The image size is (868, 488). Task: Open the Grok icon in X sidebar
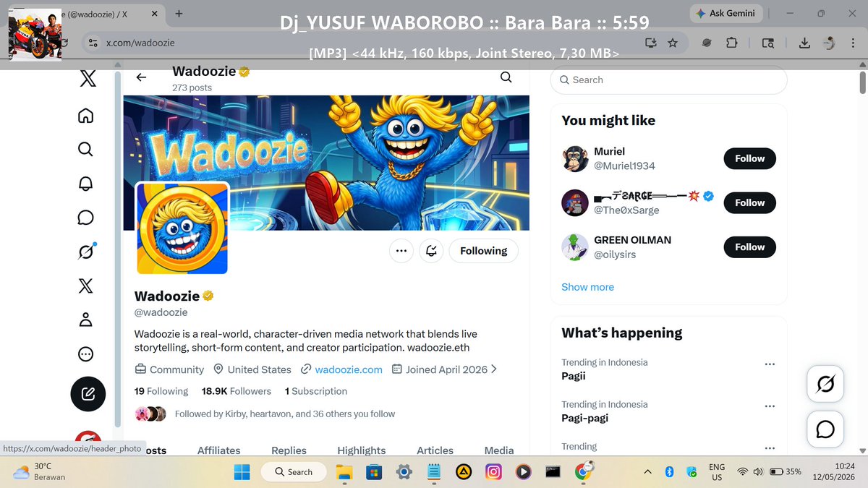pos(85,252)
